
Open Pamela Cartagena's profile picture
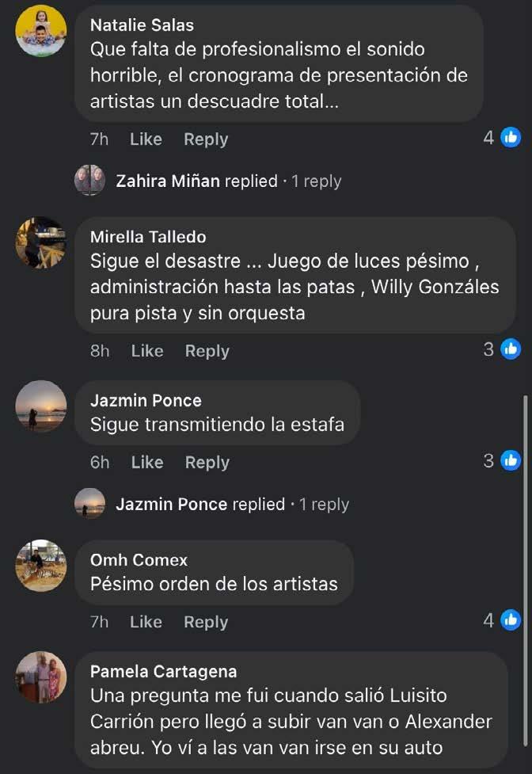pyautogui.click(x=41, y=677)
